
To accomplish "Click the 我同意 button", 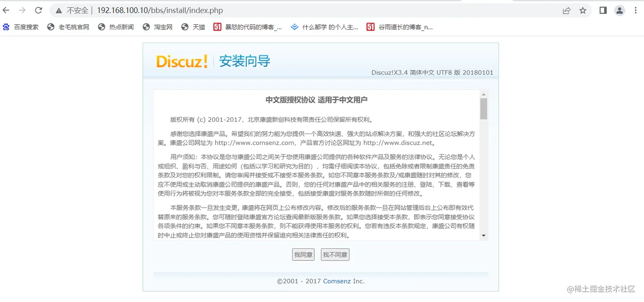I will (x=303, y=255).
